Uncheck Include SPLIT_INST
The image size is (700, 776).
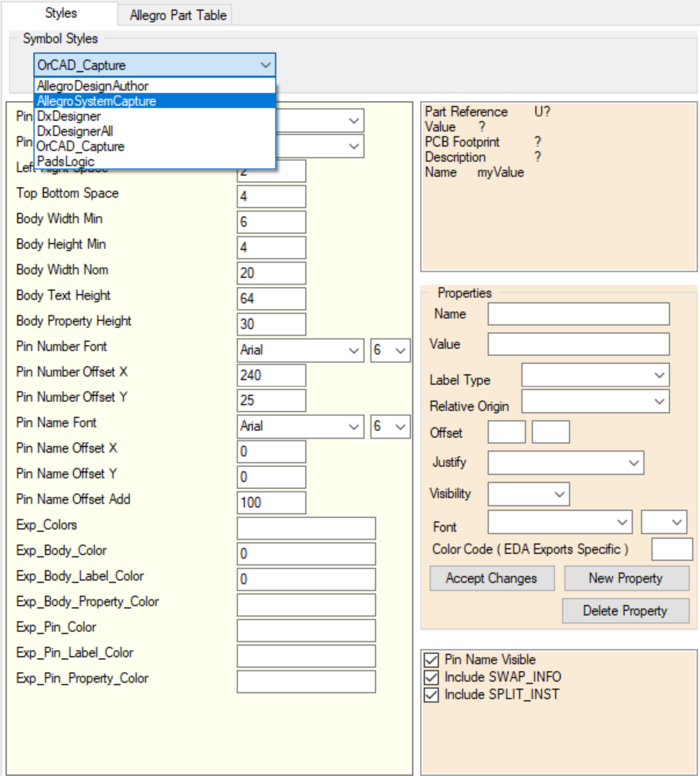(432, 695)
